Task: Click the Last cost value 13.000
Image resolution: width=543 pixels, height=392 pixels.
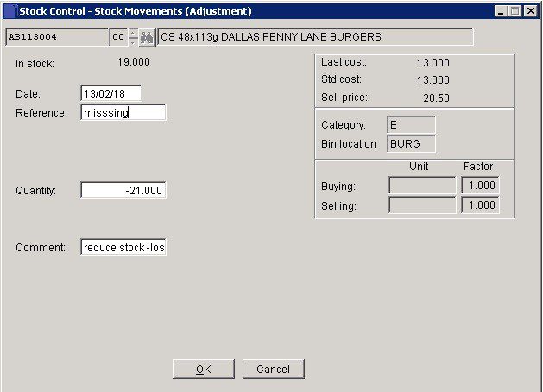Action: (433, 63)
